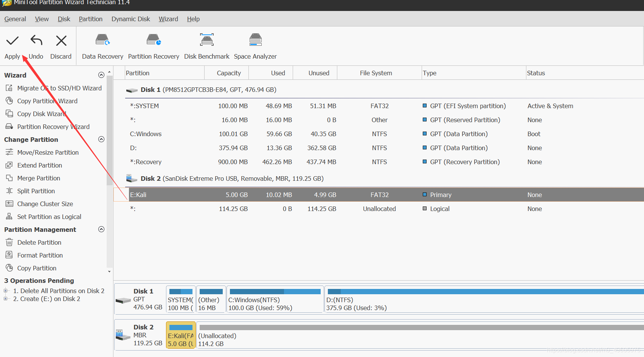Choose Change Cluster Size action
Image resolution: width=644 pixels, height=357 pixels.
click(x=45, y=204)
